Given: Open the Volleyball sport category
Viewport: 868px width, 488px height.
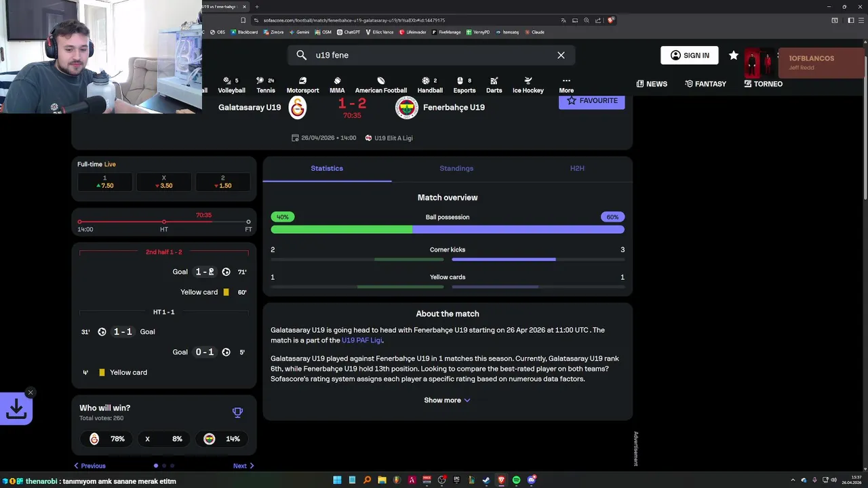Looking at the screenshot, I should [231, 85].
